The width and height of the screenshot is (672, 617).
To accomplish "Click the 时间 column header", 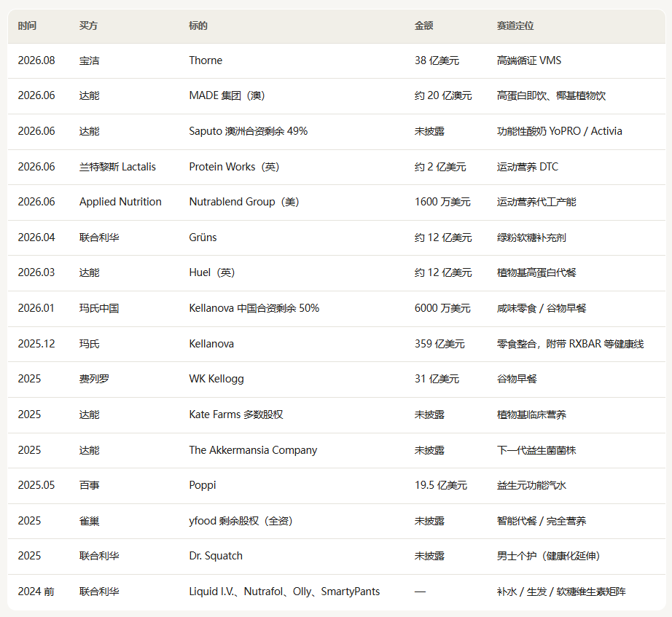I will pyautogui.click(x=27, y=25).
